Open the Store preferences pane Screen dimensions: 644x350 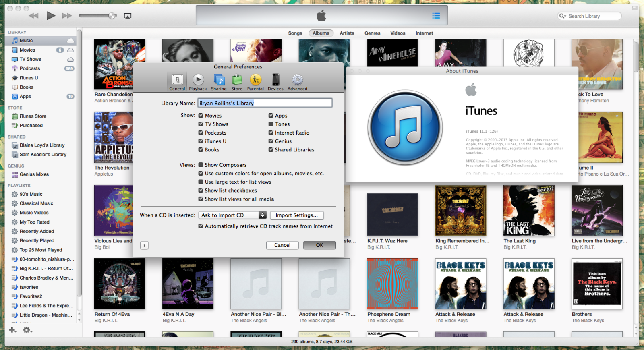click(237, 82)
